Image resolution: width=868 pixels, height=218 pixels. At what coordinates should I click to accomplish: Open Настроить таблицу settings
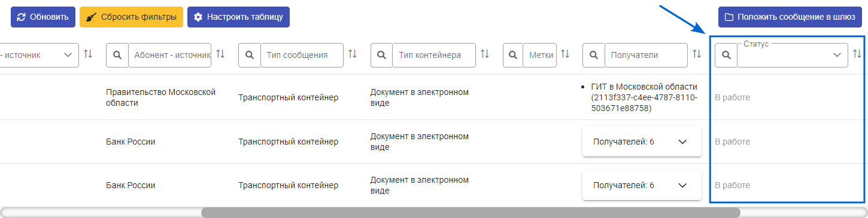[238, 17]
